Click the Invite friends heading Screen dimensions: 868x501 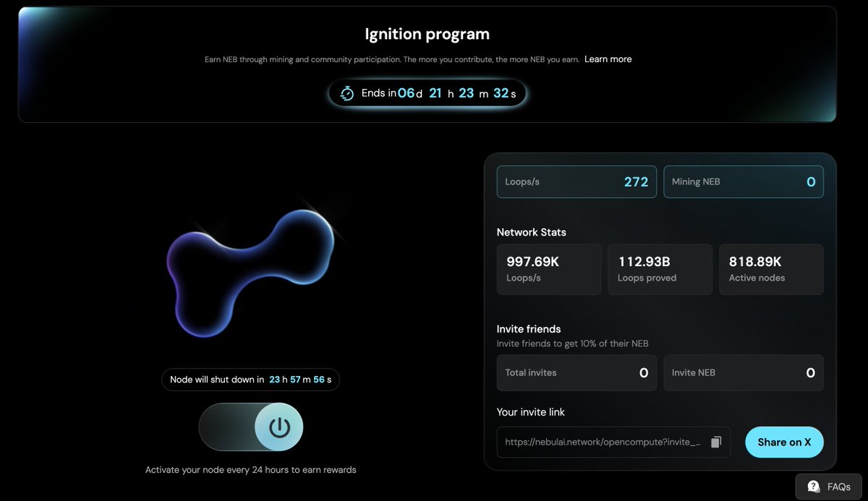tap(529, 329)
